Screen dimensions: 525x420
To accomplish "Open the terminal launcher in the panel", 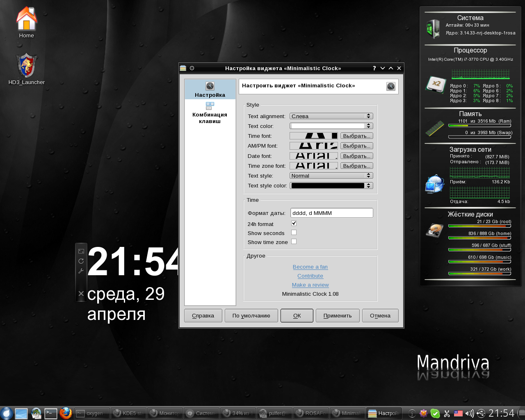I will click(x=51, y=413).
